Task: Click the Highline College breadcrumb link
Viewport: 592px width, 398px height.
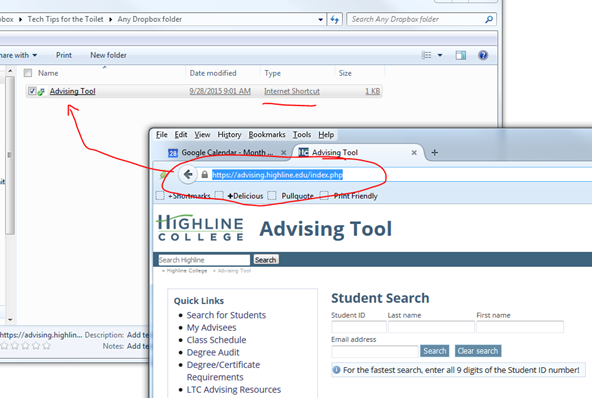Action: (x=187, y=271)
